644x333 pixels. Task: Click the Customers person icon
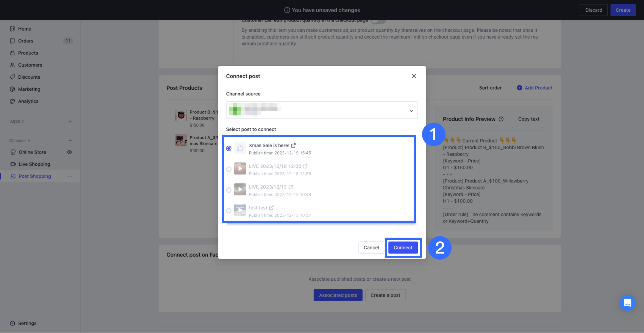tap(13, 65)
